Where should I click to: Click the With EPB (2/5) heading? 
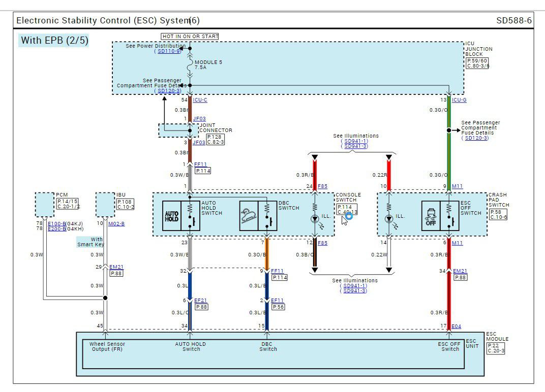pyautogui.click(x=54, y=41)
